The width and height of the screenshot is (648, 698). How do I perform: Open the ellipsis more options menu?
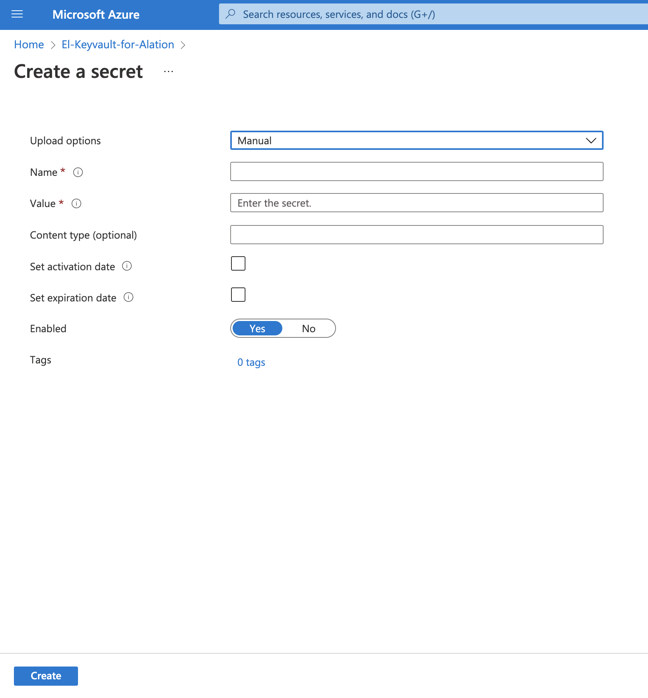click(168, 71)
